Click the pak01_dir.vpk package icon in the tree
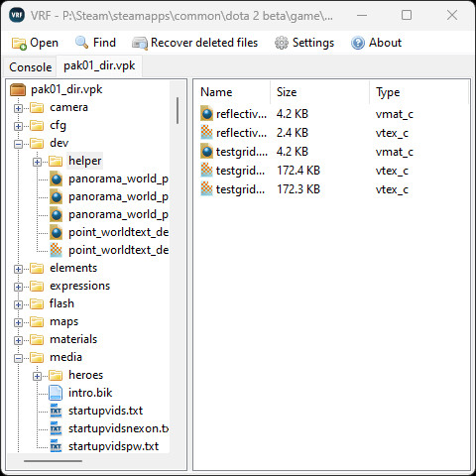Image resolution: width=476 pixels, height=476 pixels. (x=18, y=89)
